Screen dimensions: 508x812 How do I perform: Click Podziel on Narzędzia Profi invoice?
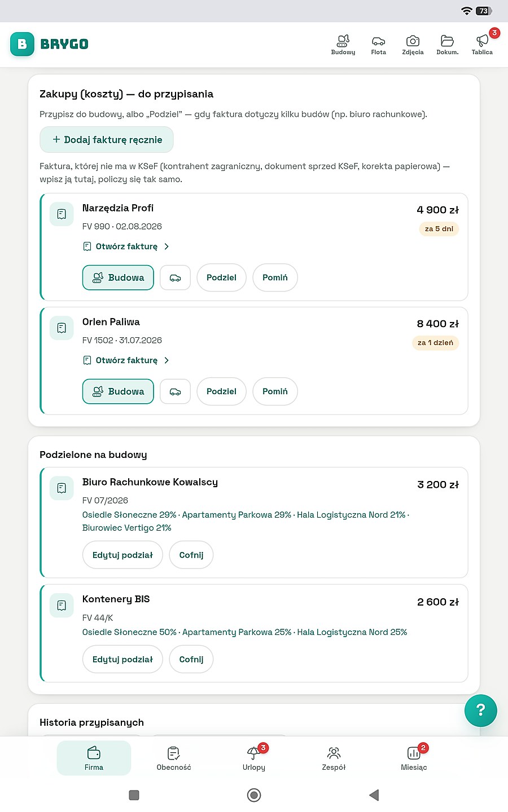(221, 278)
